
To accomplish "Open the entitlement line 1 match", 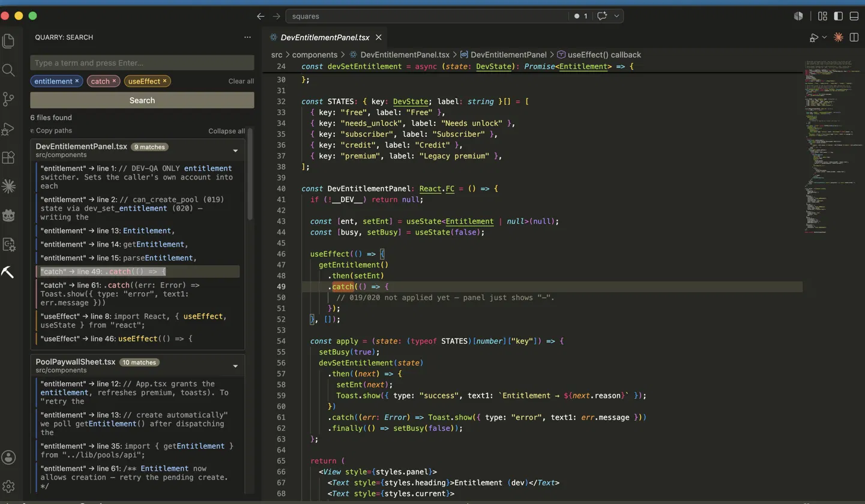I will (x=137, y=177).
